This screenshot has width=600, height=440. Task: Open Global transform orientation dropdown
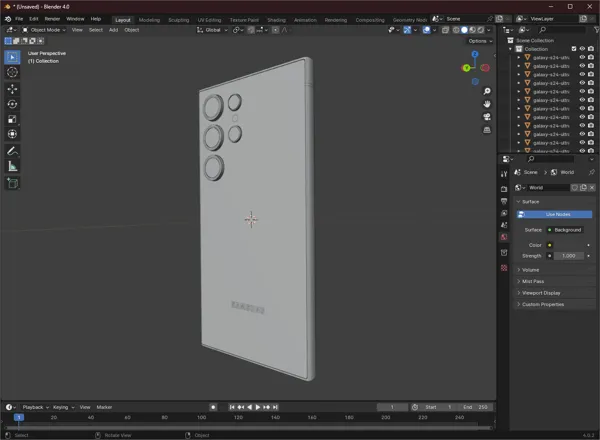coord(212,30)
